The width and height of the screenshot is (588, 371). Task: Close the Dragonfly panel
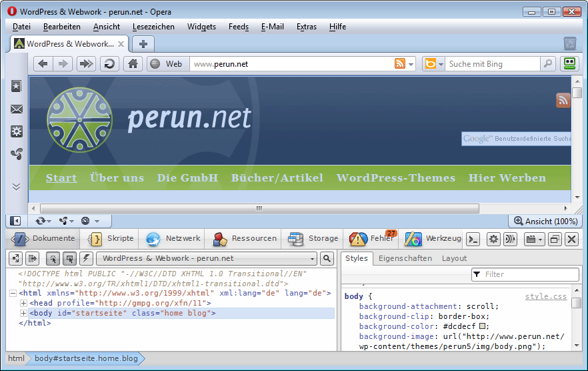(x=572, y=239)
